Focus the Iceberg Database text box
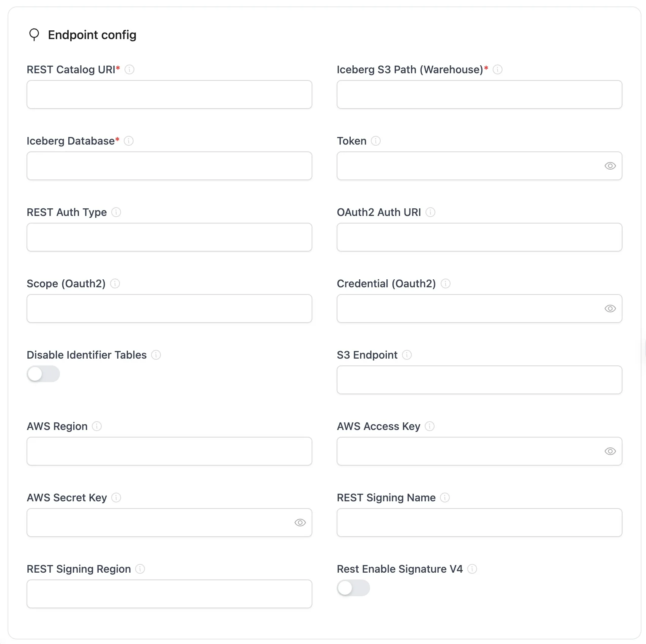646x644 pixels. point(169,166)
